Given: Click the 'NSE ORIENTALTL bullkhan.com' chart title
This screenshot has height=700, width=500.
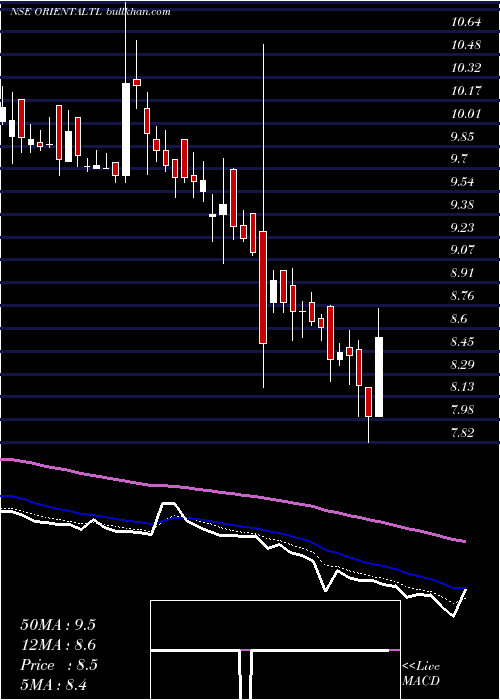Looking at the screenshot, I should pos(91,12).
